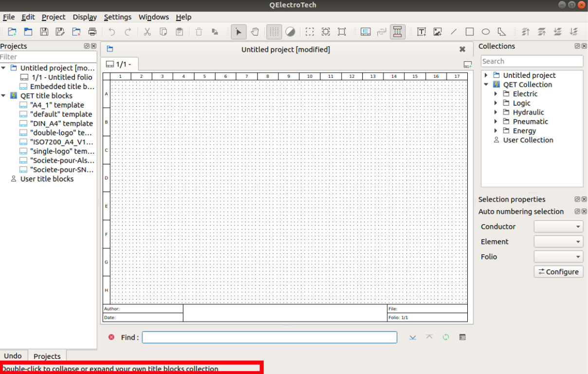
Task: Copy the selection using the toolbar icon
Action: point(164,32)
